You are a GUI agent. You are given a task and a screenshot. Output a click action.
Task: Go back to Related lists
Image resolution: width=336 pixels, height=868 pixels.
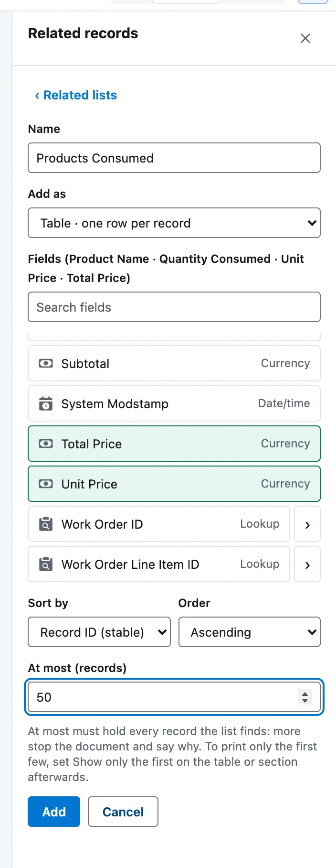76,95
